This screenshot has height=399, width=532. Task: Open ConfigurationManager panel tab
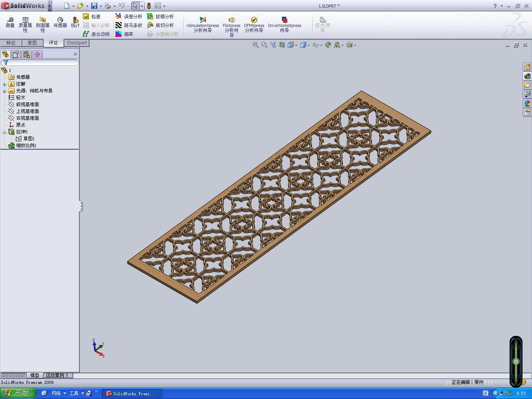pos(27,54)
